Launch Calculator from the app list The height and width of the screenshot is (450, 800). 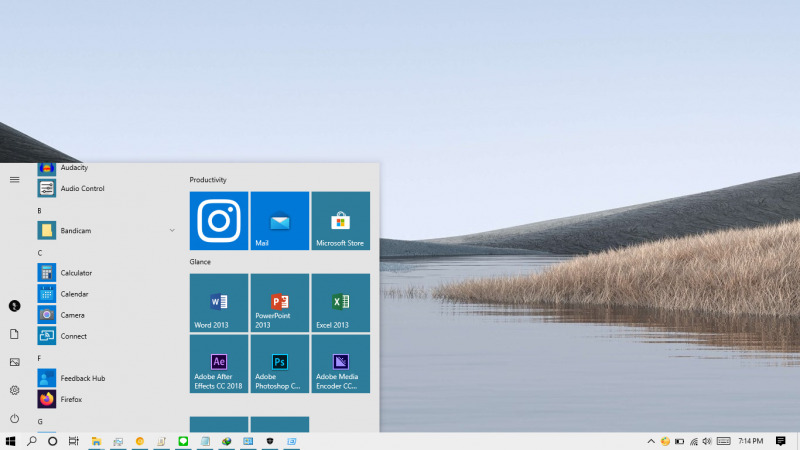pyautogui.click(x=106, y=273)
